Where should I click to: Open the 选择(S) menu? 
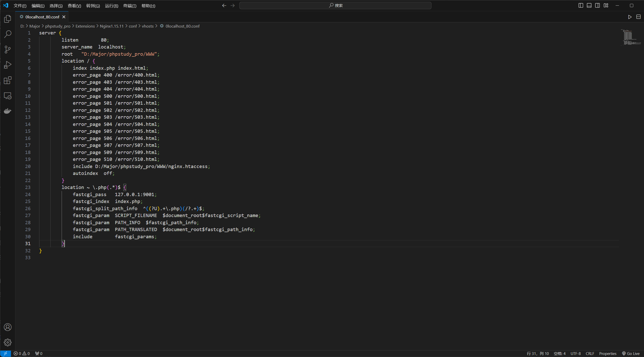click(56, 6)
